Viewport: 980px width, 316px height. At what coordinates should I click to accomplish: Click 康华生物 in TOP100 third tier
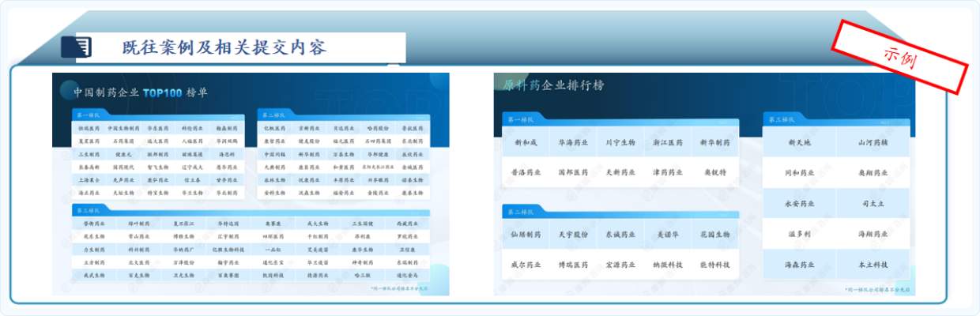point(363,250)
